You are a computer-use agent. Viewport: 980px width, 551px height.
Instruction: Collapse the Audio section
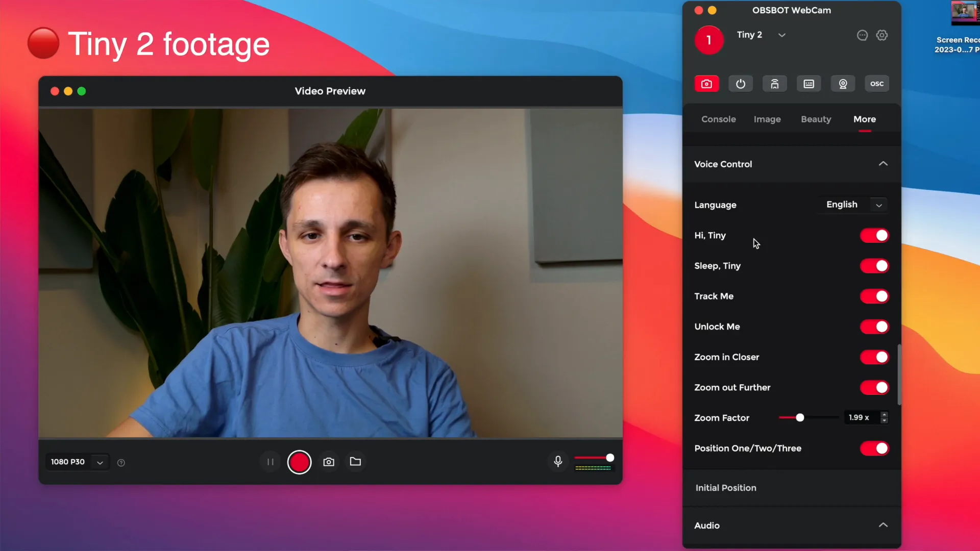883,525
